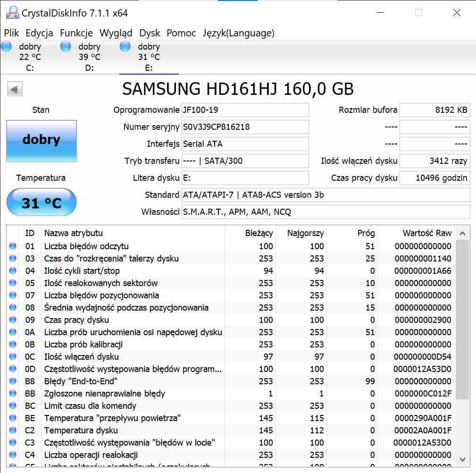
Task: Click status orb for attribute BE row
Action: click(x=13, y=418)
